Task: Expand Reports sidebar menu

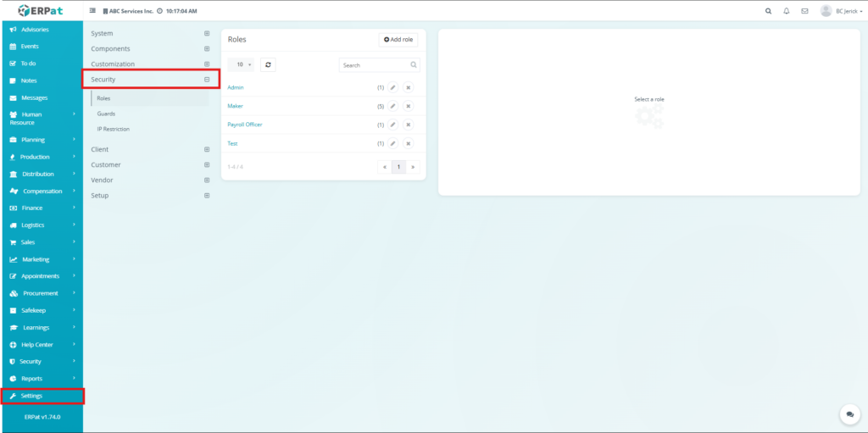Action: pyautogui.click(x=42, y=379)
